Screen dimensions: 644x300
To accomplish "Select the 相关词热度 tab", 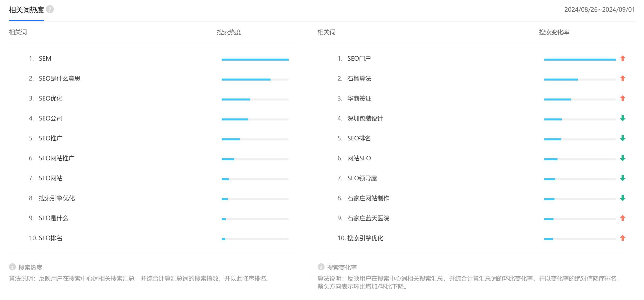I will 26,10.
